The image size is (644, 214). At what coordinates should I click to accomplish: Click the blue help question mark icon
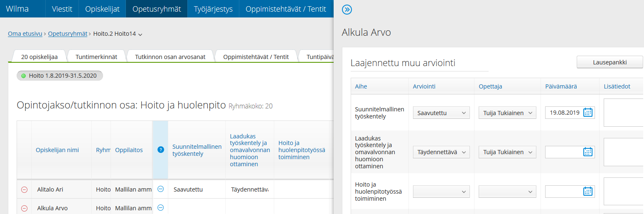[x=161, y=150]
